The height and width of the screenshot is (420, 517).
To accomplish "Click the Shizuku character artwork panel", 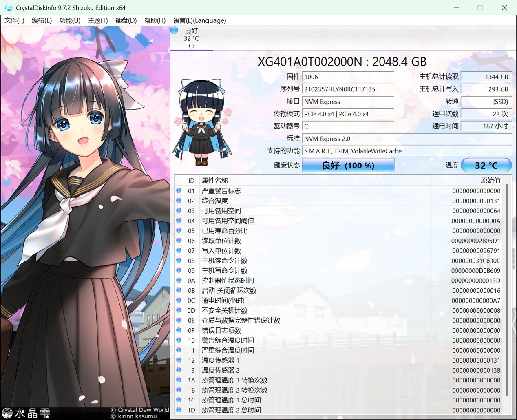I will (85, 223).
